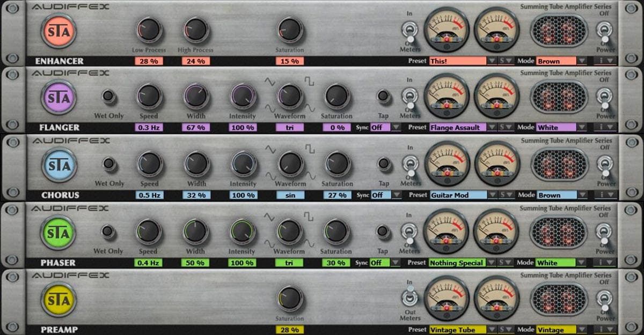Click the green STA logo on Phaser

tap(59, 232)
